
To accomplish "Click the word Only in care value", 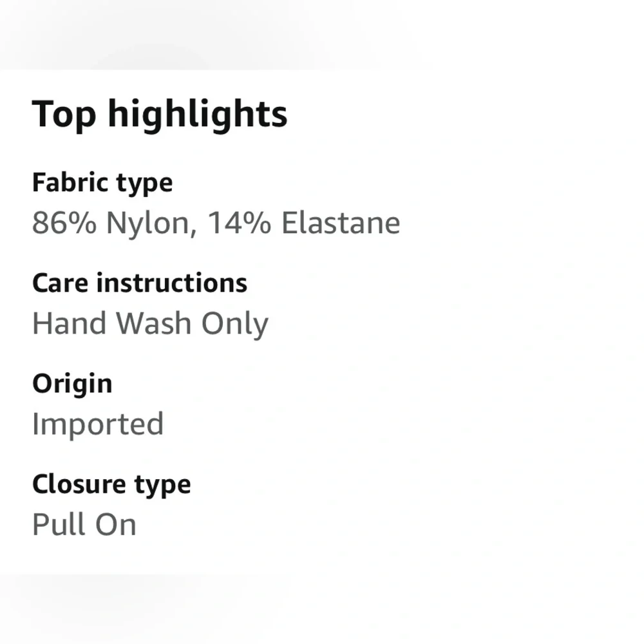I will pyautogui.click(x=234, y=324).
